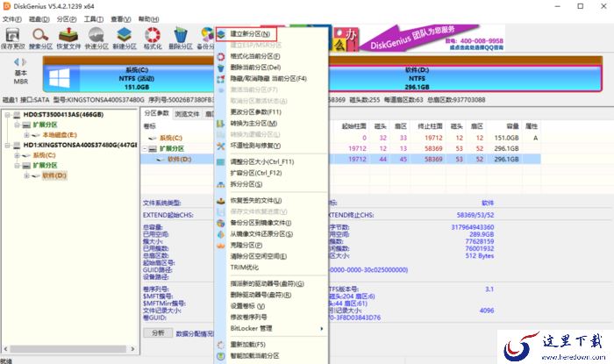
Task: Click the 删除分区 delete partition toolbar icon
Action: pyautogui.click(x=181, y=39)
